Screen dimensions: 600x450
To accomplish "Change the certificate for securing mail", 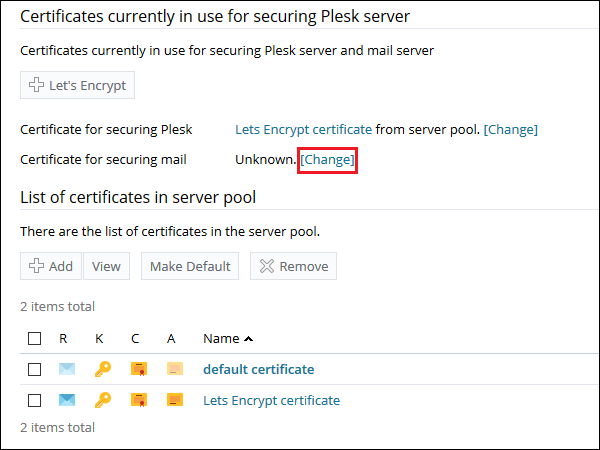I will pyautogui.click(x=328, y=159).
